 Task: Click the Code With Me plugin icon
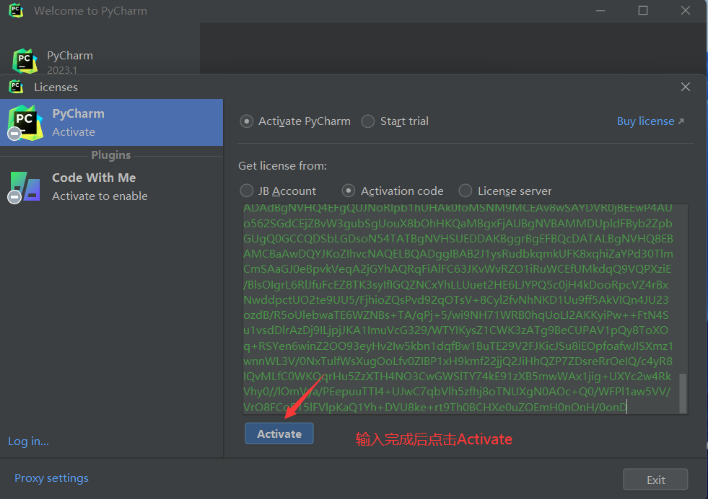point(25,187)
